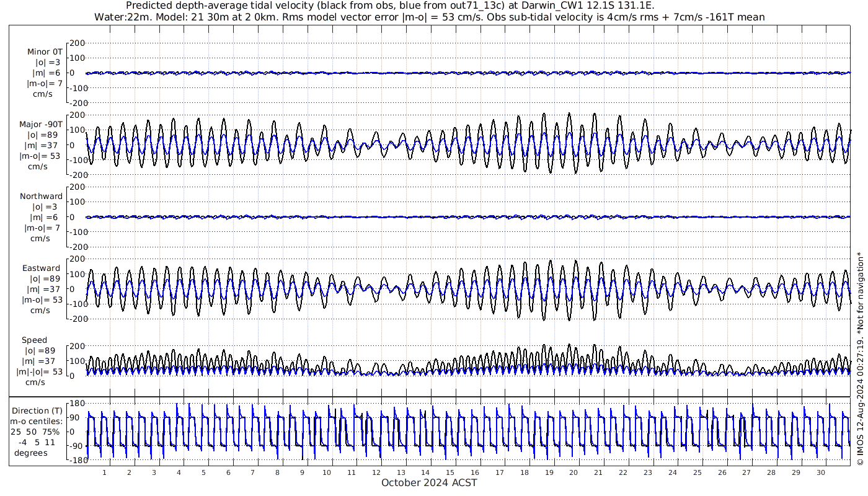Screen dimensions: 868x496
Task: Pick day 15 on the date axis
Action: tap(450, 472)
